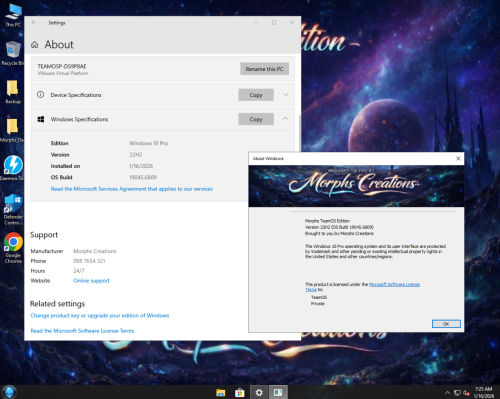The width and height of the screenshot is (500, 399).
Task: Select Manufacturer value Morphs Creations
Action: (95, 251)
